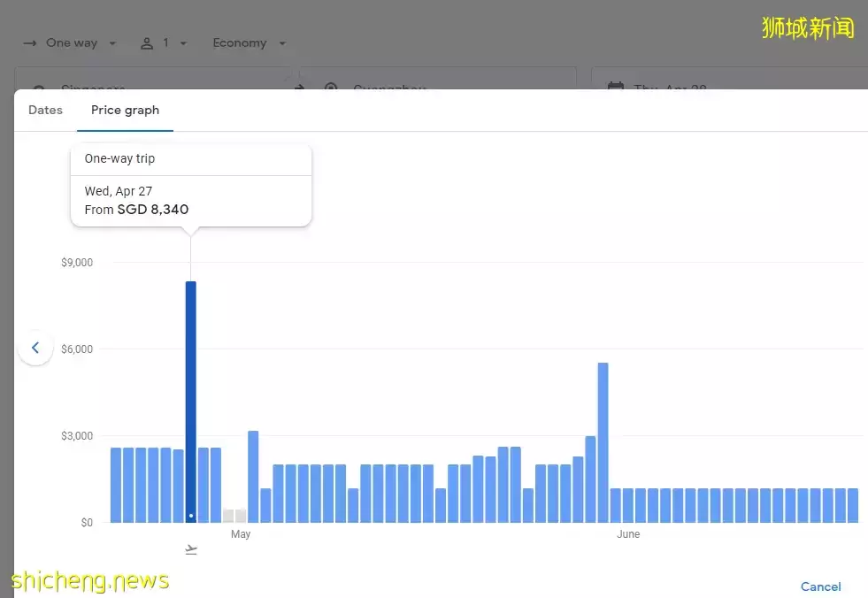Click the calendar icon in date field
The image size is (868, 598).
pyautogui.click(x=616, y=87)
